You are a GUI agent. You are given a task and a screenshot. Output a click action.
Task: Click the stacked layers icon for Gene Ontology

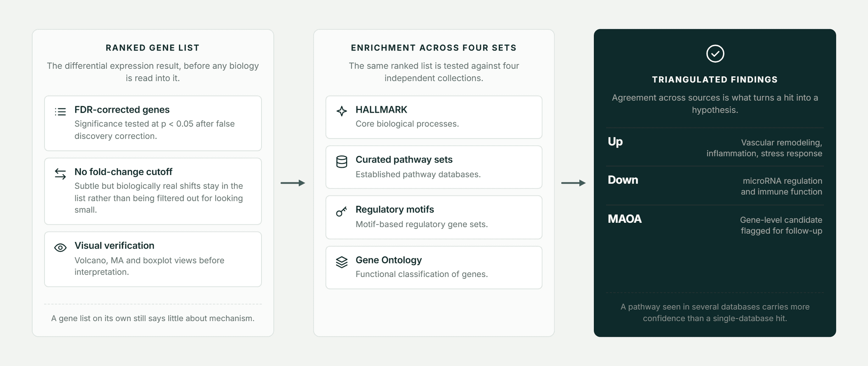(342, 262)
